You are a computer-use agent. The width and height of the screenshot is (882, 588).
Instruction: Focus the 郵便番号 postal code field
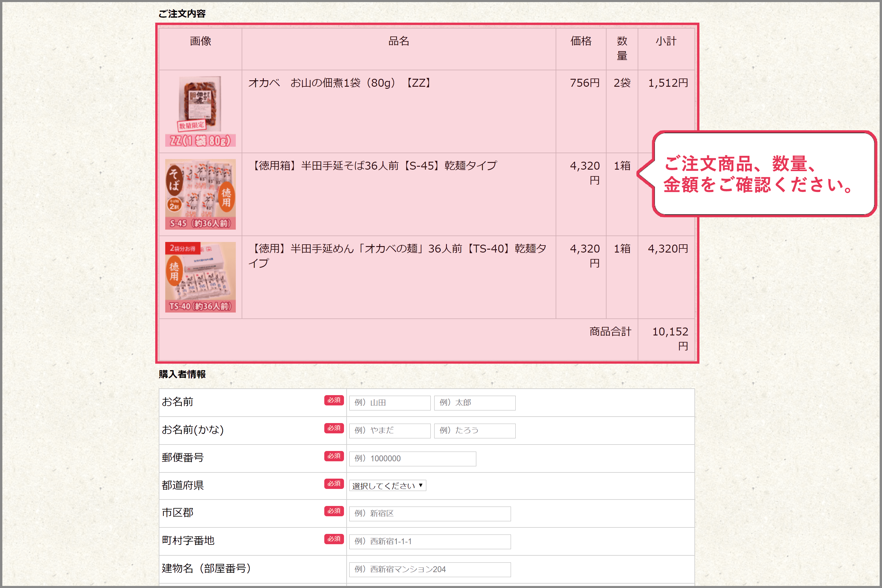coord(412,459)
